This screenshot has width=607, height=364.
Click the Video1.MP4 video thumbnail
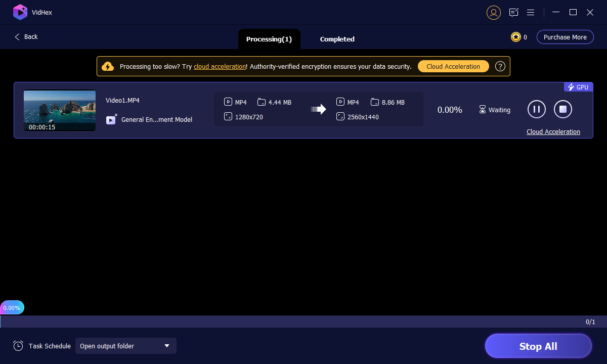coord(59,110)
